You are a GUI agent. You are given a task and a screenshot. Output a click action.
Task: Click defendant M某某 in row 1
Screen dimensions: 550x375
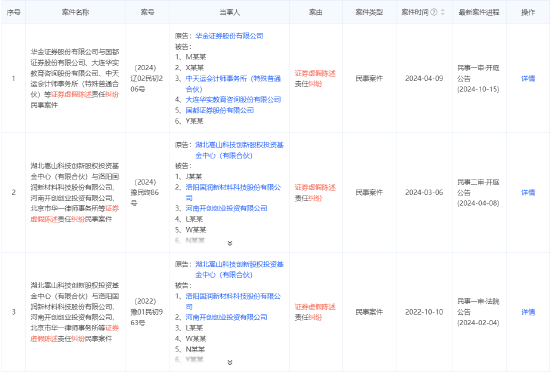pyautogui.click(x=196, y=57)
